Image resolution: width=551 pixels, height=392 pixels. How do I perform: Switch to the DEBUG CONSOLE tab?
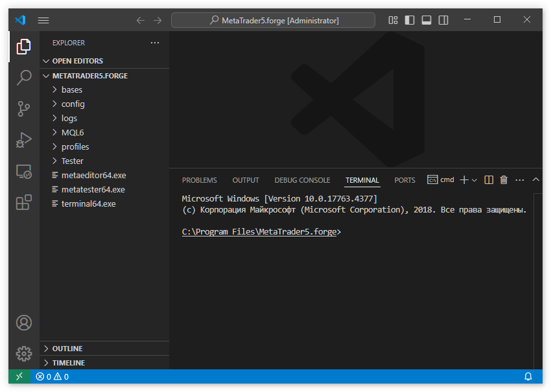(302, 180)
